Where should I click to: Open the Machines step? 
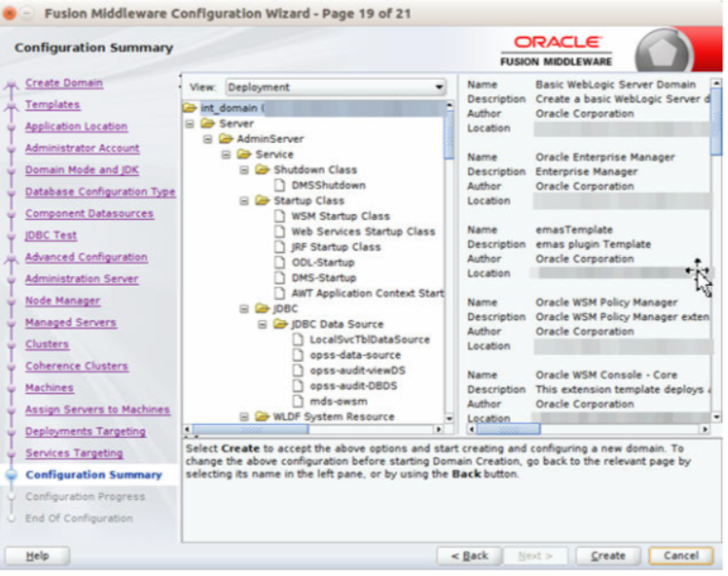(50, 388)
